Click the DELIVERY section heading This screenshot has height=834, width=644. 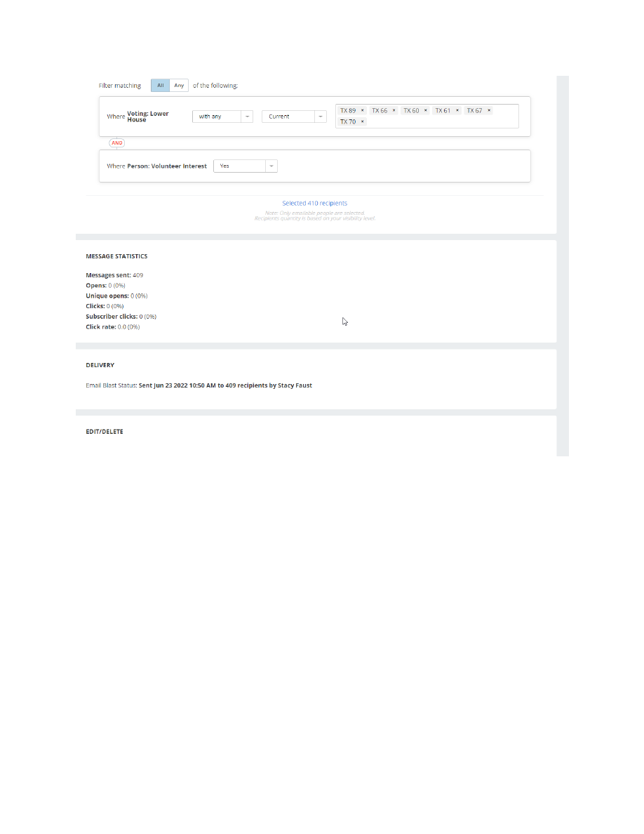(100, 365)
